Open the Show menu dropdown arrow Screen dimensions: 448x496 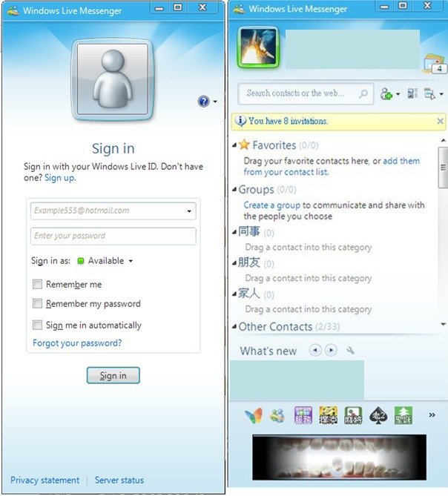point(441,94)
